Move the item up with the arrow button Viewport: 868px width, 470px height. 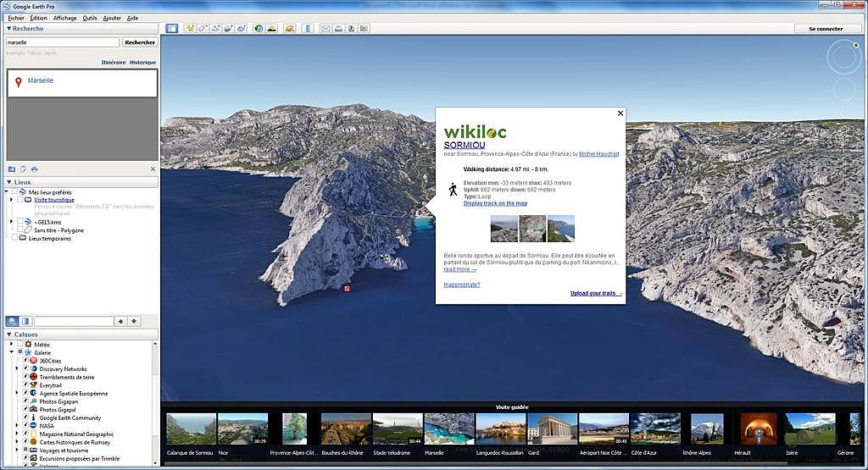click(120, 321)
